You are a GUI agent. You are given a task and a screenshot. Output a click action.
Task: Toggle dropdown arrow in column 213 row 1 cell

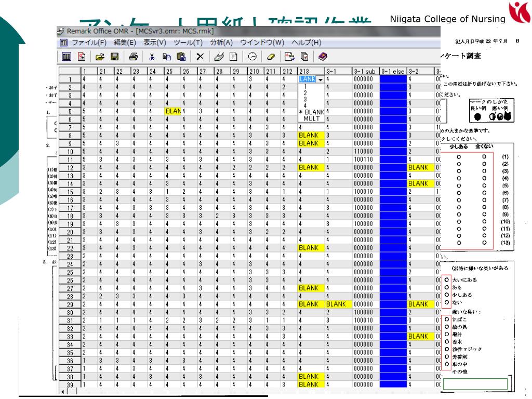(x=321, y=79)
